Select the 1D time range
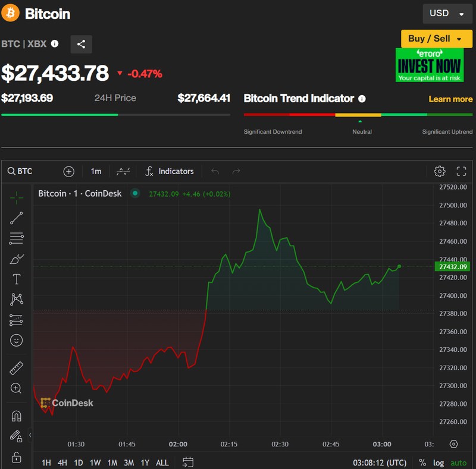 pos(79,462)
